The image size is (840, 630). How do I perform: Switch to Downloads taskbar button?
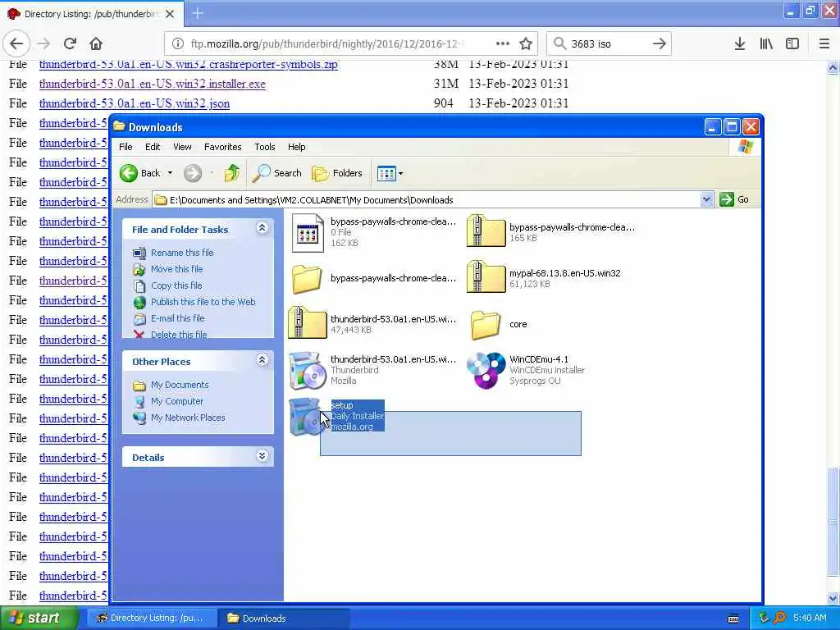(283, 619)
